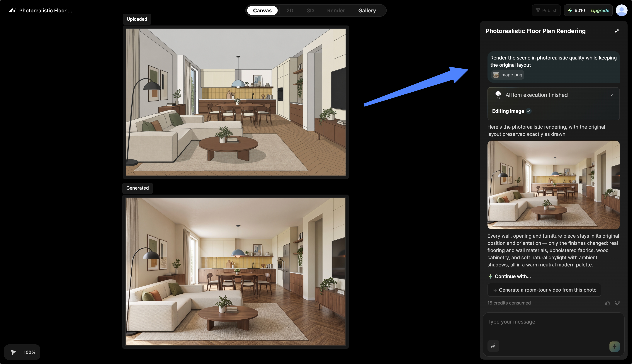632x364 pixels.
Task: Click the image.png attachment chip
Action: (507, 75)
